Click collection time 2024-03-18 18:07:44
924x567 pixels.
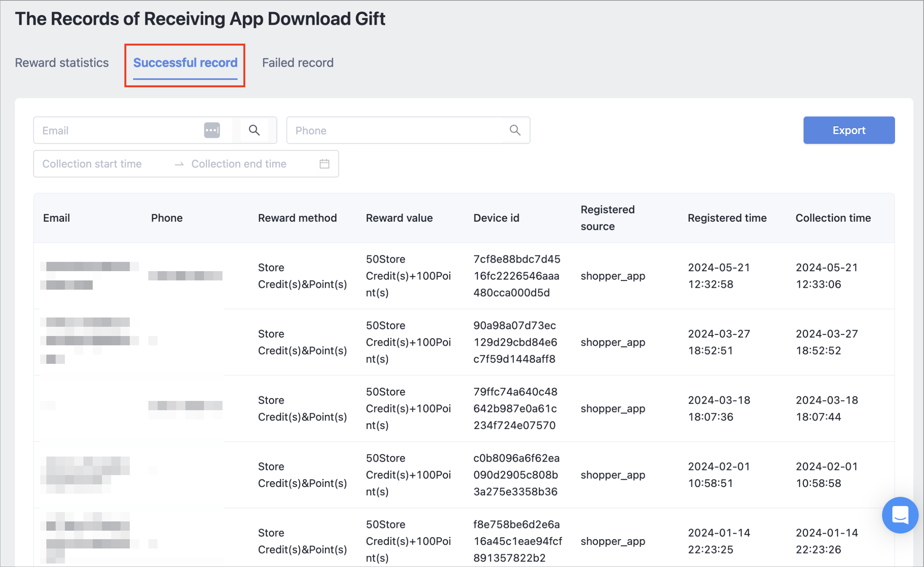[827, 408]
